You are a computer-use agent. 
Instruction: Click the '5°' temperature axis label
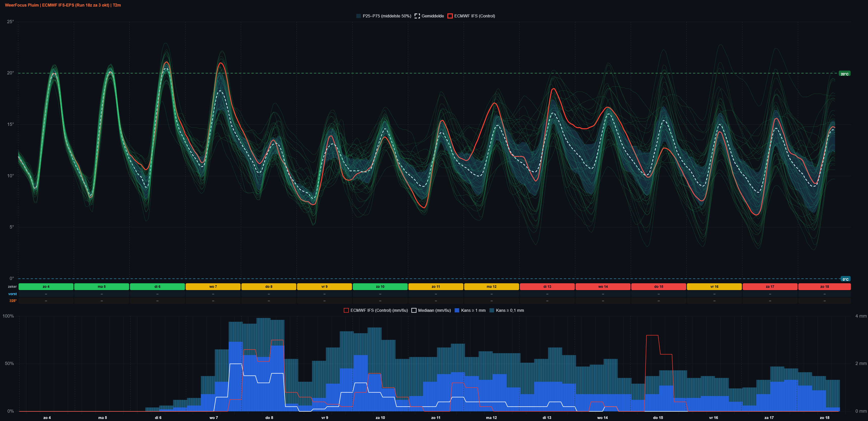tap(11, 227)
